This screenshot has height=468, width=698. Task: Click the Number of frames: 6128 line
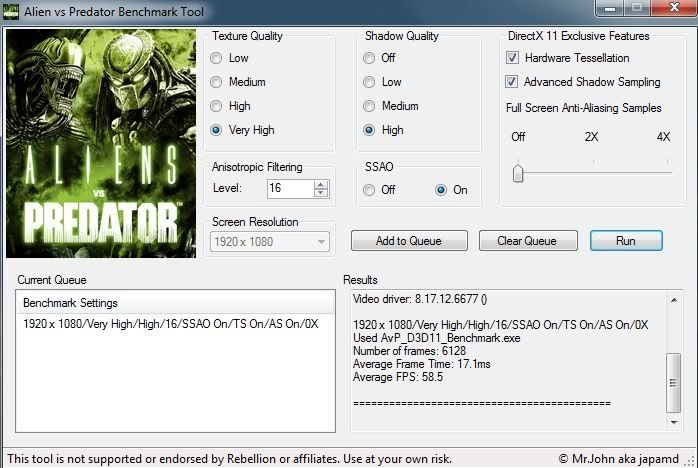pyautogui.click(x=410, y=351)
